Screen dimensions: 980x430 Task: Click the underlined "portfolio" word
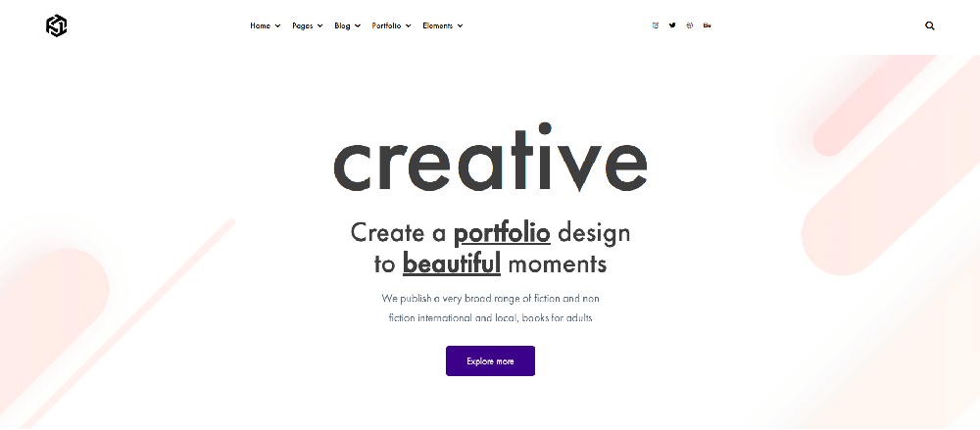(502, 233)
